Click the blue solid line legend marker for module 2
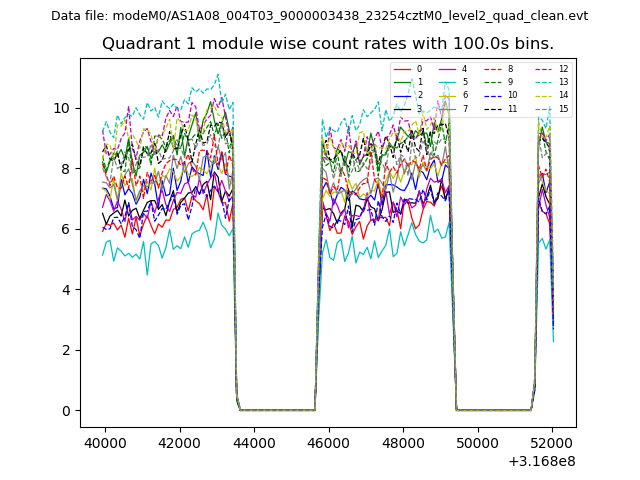640x480 pixels. pos(401,95)
